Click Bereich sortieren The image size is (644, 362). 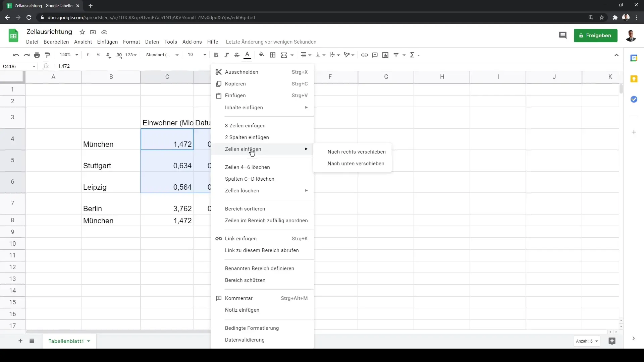pos(262,209)
